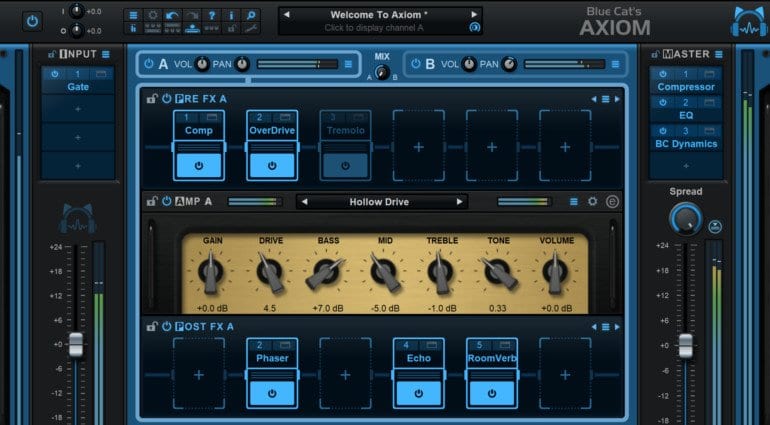Redo the last undone change
This screenshot has height=425, width=770.
pos(192,16)
